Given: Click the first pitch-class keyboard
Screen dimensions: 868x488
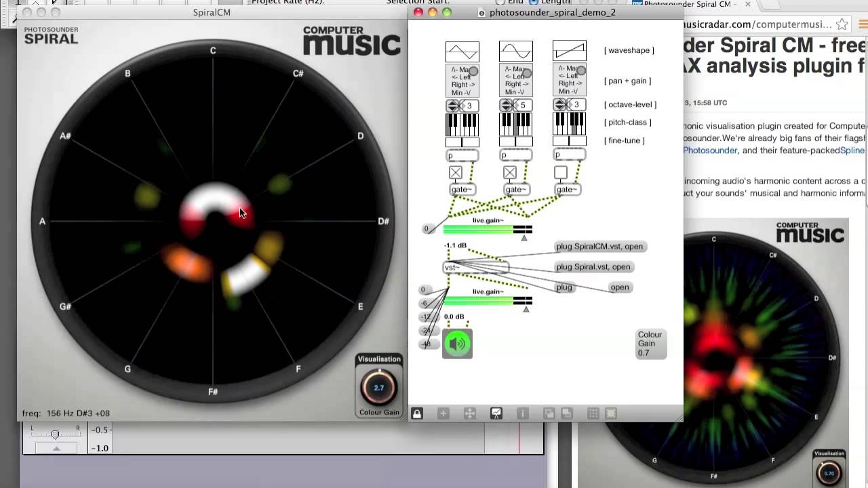Looking at the screenshot, I should pos(462,124).
